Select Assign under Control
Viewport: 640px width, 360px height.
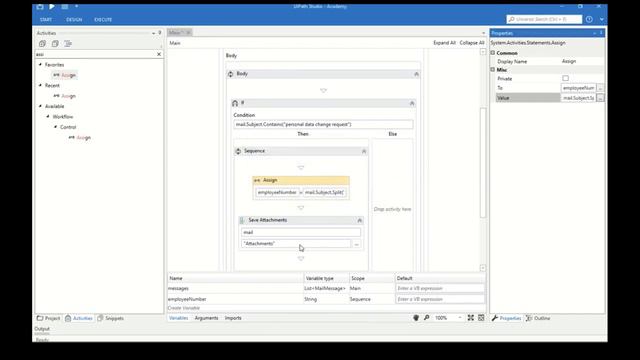(80, 138)
